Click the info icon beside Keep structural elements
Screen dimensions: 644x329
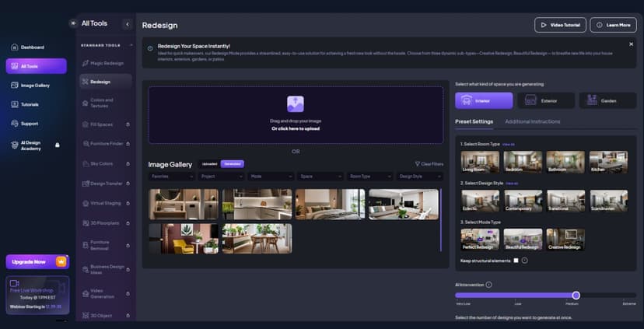coord(524,261)
